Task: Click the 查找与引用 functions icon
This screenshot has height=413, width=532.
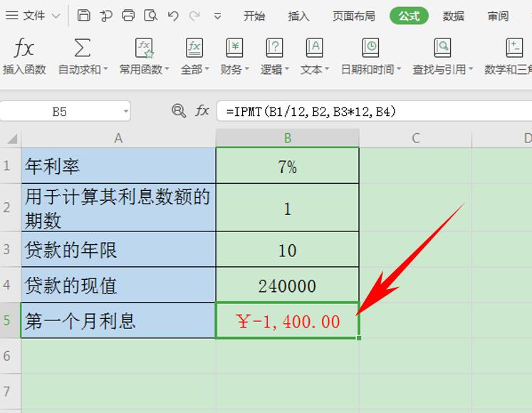Action: 442,48
